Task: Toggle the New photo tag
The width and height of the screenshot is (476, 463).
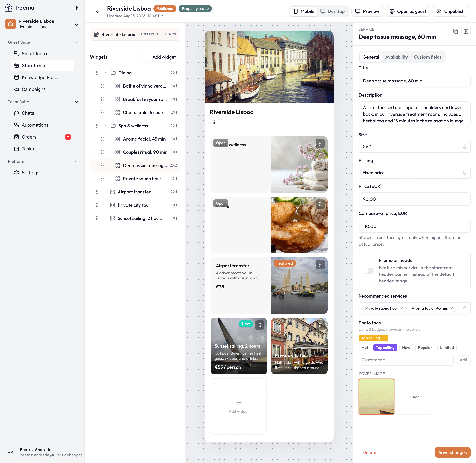Action: [x=406, y=347]
